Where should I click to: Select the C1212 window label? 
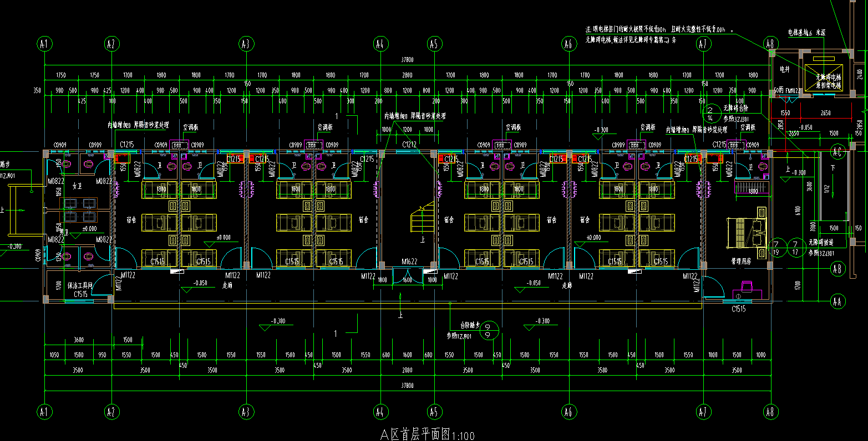(409, 145)
